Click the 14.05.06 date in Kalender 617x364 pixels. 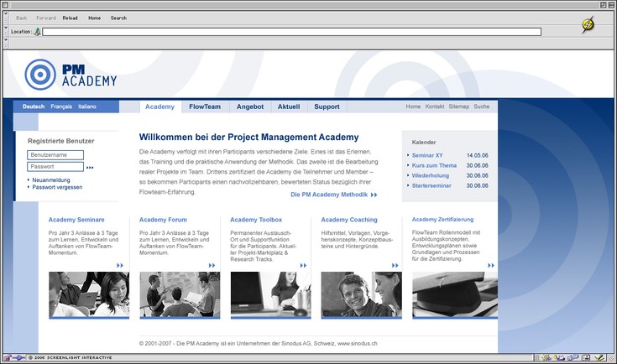click(x=478, y=155)
